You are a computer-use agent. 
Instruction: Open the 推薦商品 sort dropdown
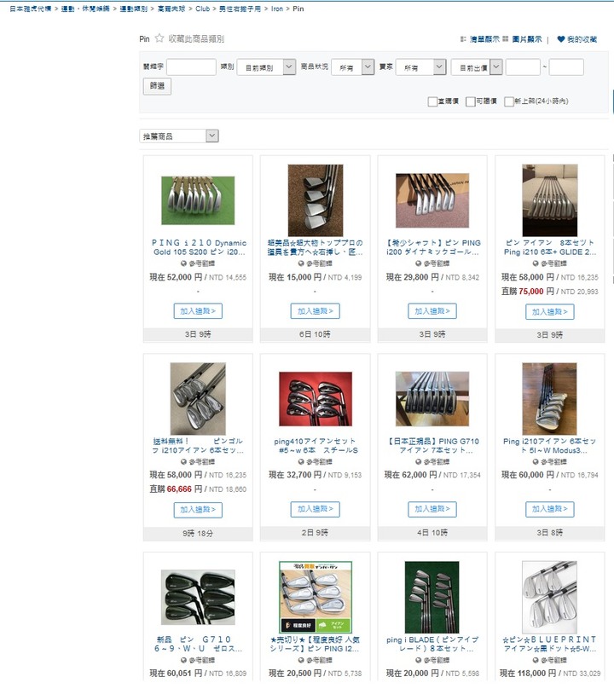coord(179,136)
